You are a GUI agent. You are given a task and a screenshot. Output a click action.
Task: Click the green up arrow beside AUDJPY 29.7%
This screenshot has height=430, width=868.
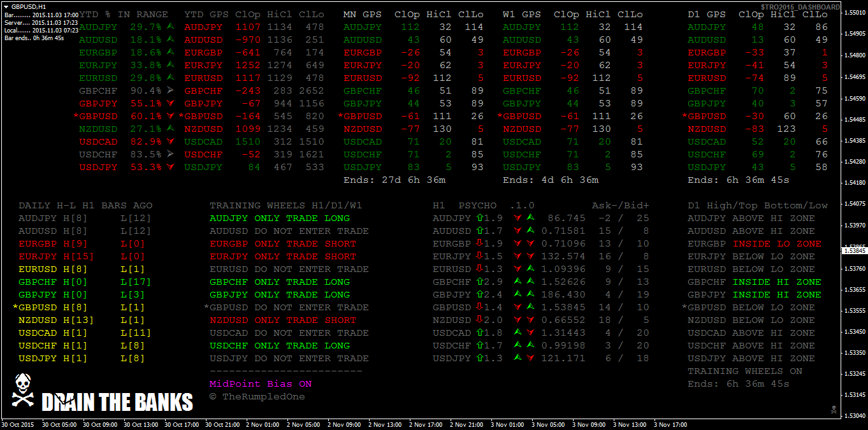pos(170,27)
